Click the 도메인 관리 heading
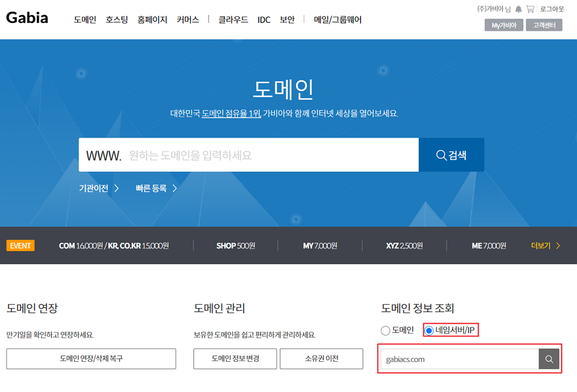The image size is (577, 392). [219, 308]
